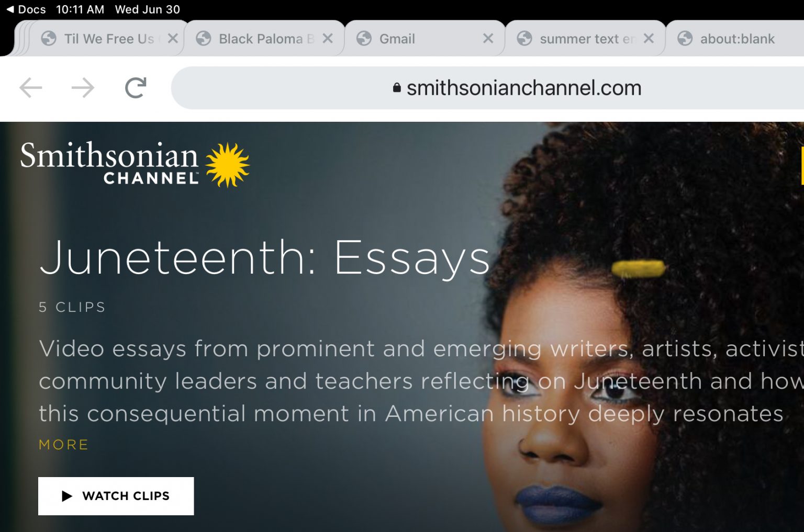Click the Smithsonian Channel wordmark

[x=109, y=163]
